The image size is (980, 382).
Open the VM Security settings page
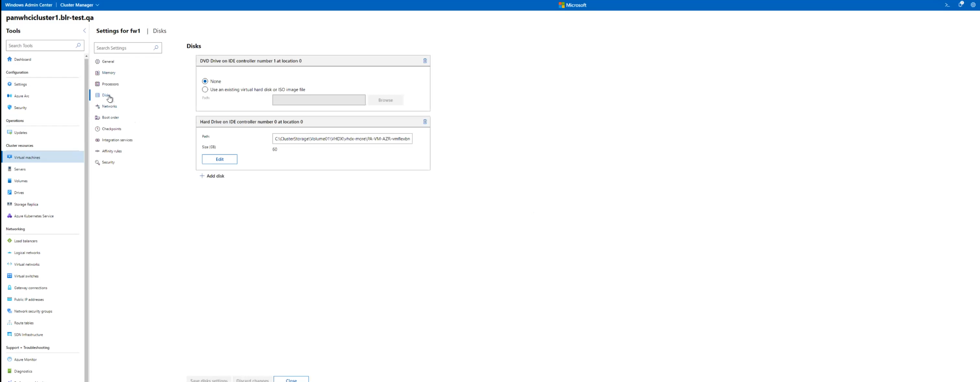pyautogui.click(x=108, y=162)
